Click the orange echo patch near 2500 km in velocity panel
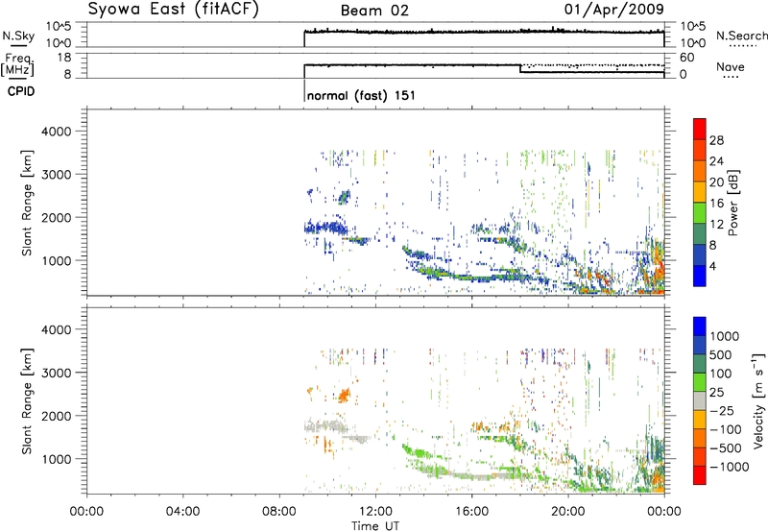This screenshot has width=768, height=532. [x=345, y=395]
